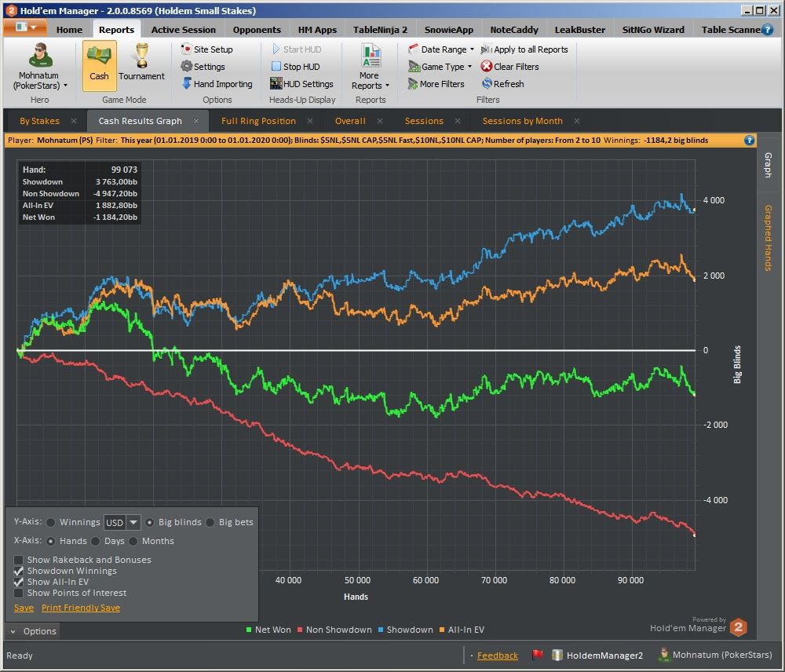
Task: Open TableNinja 2 ribbon tab
Action: click(380, 30)
